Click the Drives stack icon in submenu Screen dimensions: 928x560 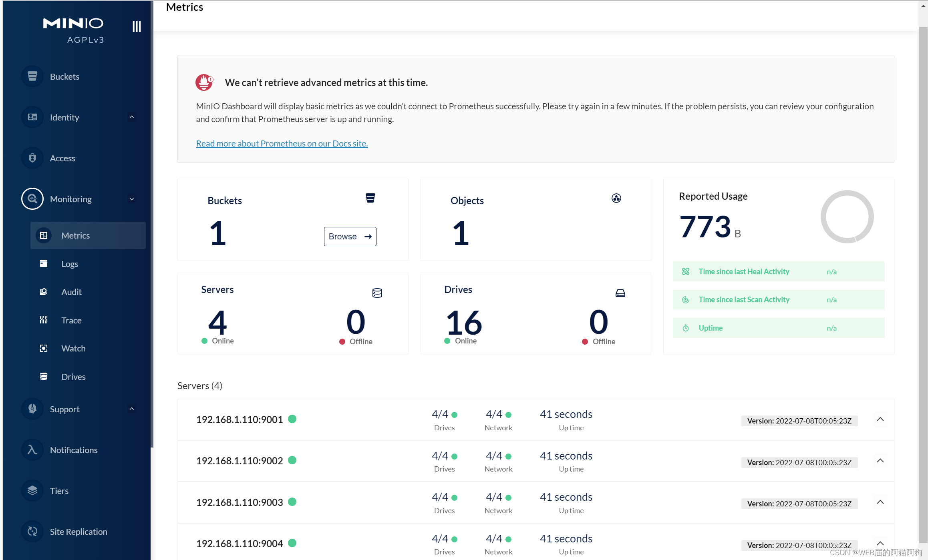(44, 376)
